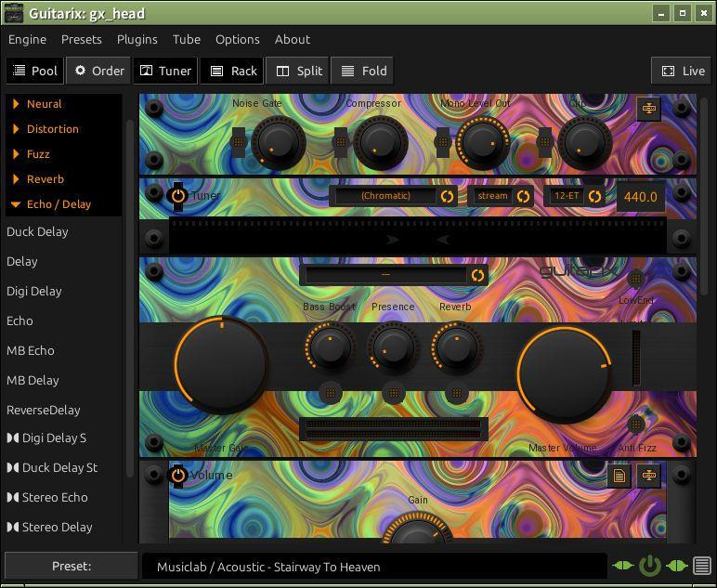Screen dimensions: 717x588
Task: Toggle the Noise Gate switch
Action: (239, 142)
